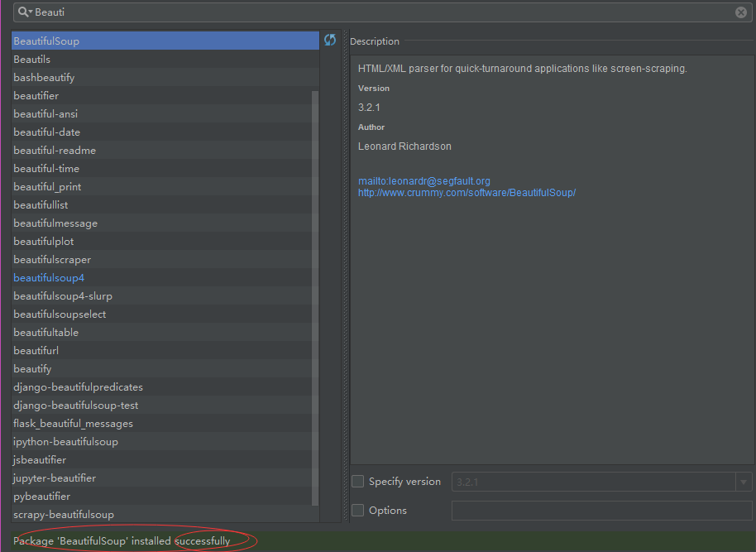Viewport: 756px width, 552px height.
Task: Select the beautifulsoup4-slurp package
Action: coord(162,295)
